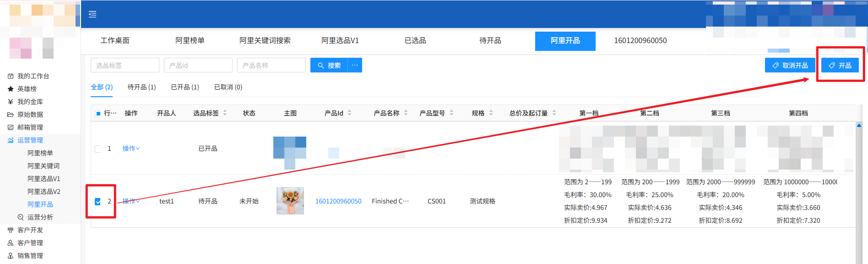Sort by 选品标签 column arrows
Viewport: 868px width, 264px height.
pyautogui.click(x=225, y=113)
